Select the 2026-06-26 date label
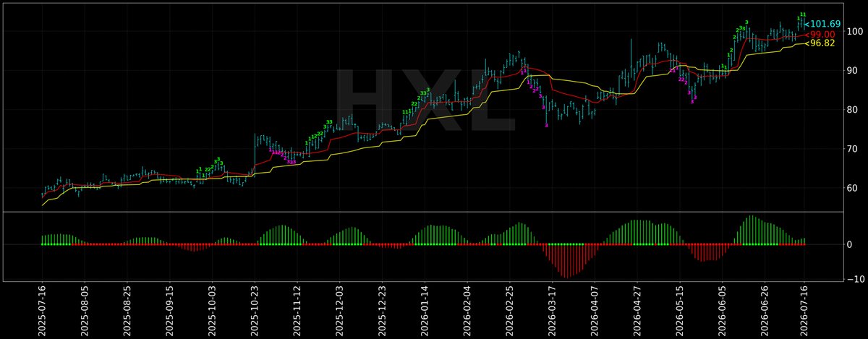This screenshot has width=868, height=339. point(765,309)
